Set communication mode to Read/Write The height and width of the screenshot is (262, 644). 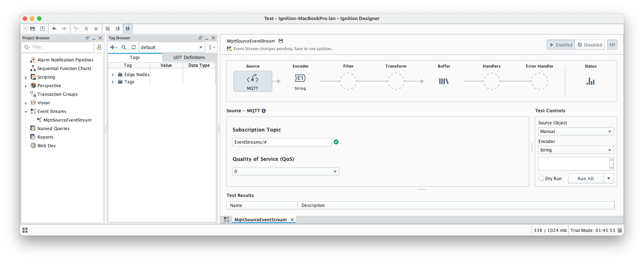click(128, 29)
